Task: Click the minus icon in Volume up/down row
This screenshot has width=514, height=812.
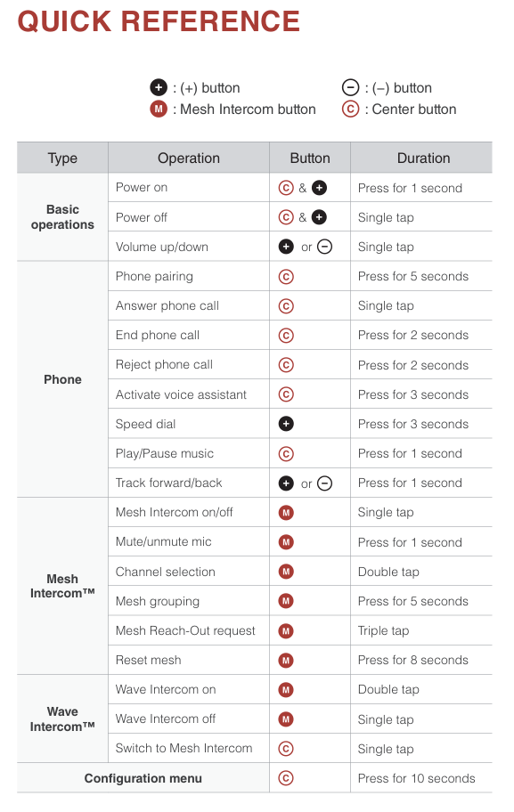Action: 324,247
